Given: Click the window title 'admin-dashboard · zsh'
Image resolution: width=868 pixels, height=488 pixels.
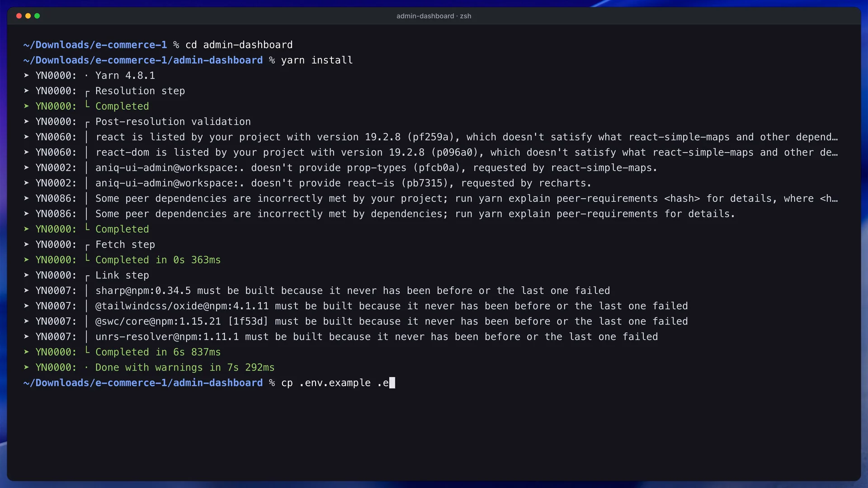Looking at the screenshot, I should [434, 16].
